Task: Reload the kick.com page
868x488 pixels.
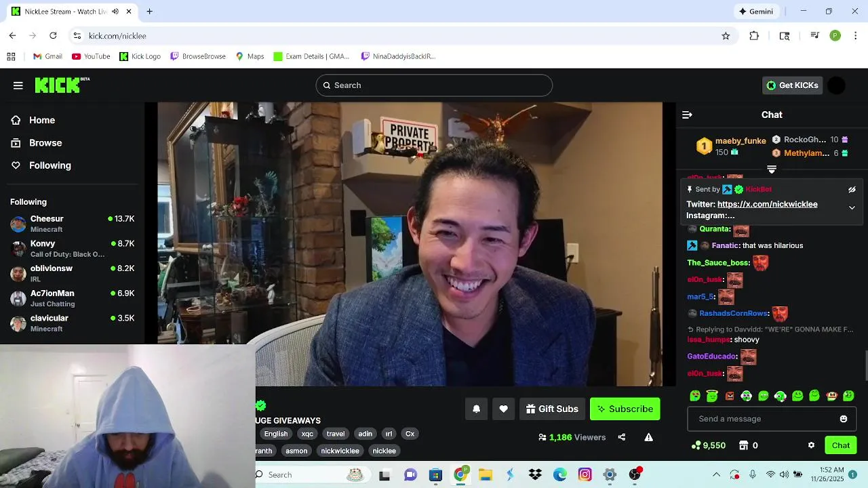Action: coord(53,35)
